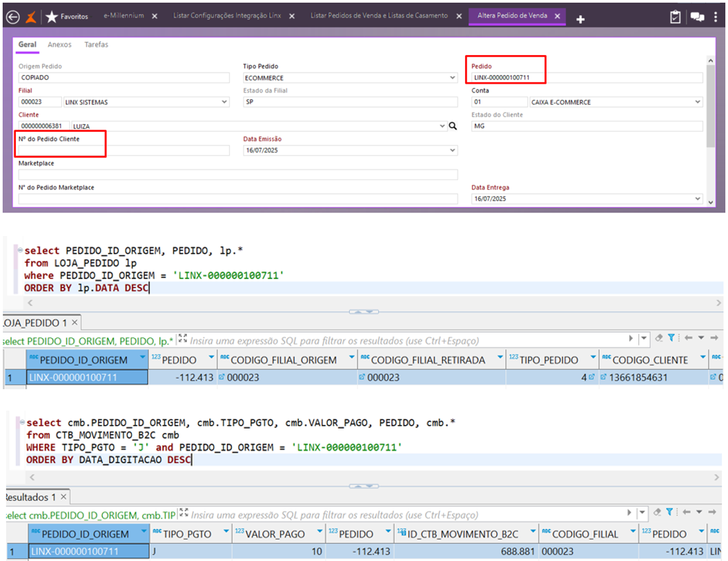
Task: Open LOJA_PEDIDO filter history dropdown
Action: coord(644,338)
